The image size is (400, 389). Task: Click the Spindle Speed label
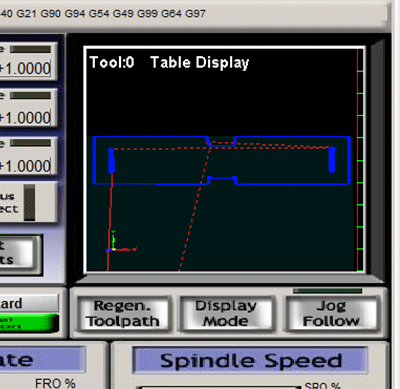(x=251, y=360)
